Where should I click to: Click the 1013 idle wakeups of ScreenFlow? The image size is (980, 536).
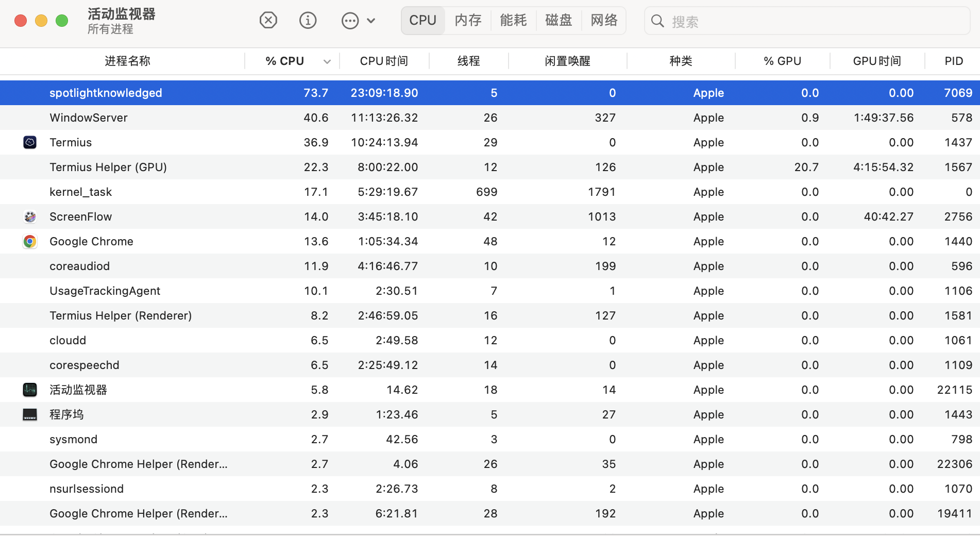602,216
